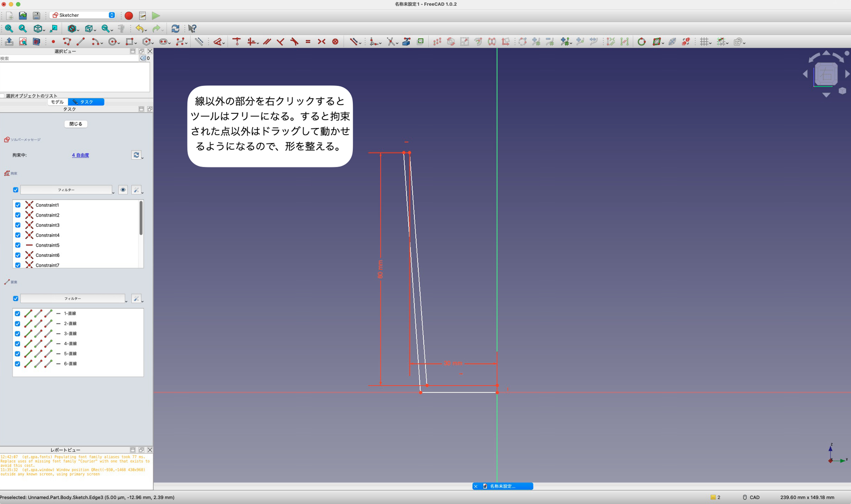Apply the equal constraint
The height and width of the screenshot is (504, 851).
(308, 42)
